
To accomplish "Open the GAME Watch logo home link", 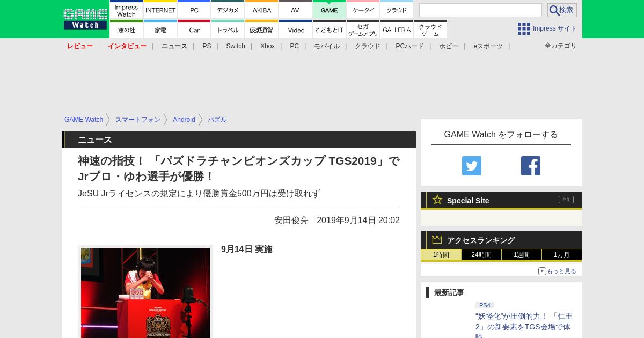I will click(x=85, y=19).
